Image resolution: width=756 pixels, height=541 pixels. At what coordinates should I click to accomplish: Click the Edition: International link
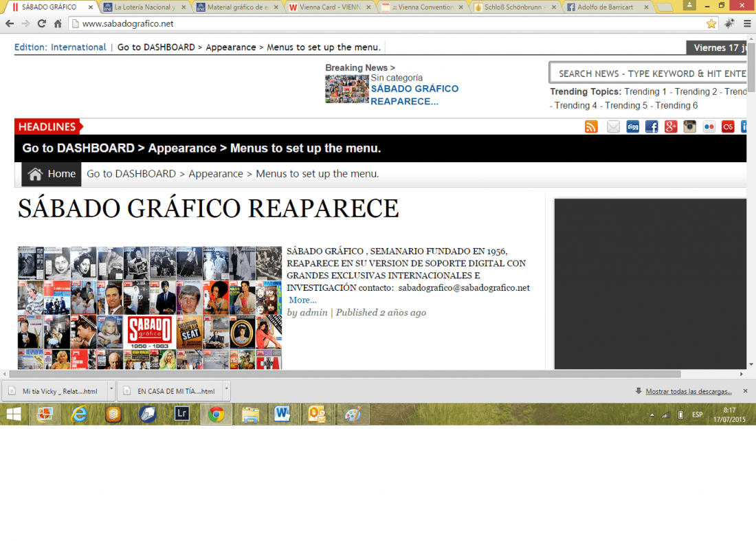(x=60, y=47)
